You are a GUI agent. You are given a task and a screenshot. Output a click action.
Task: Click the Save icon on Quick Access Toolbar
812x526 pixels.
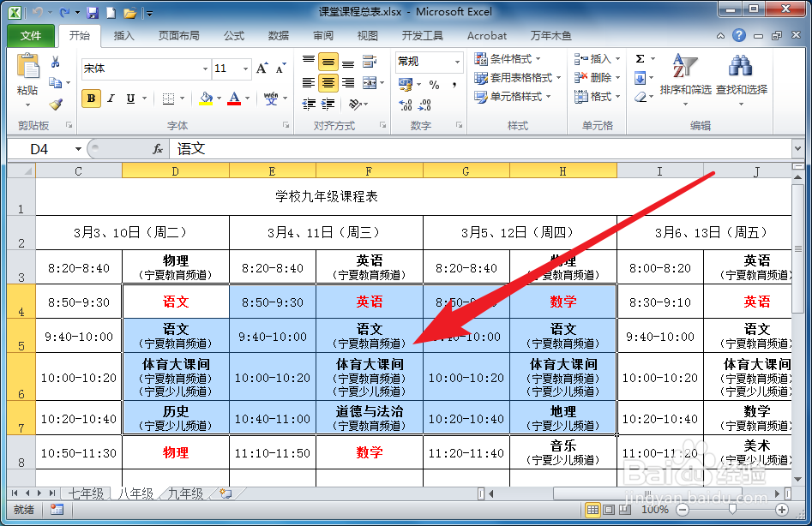(x=92, y=10)
